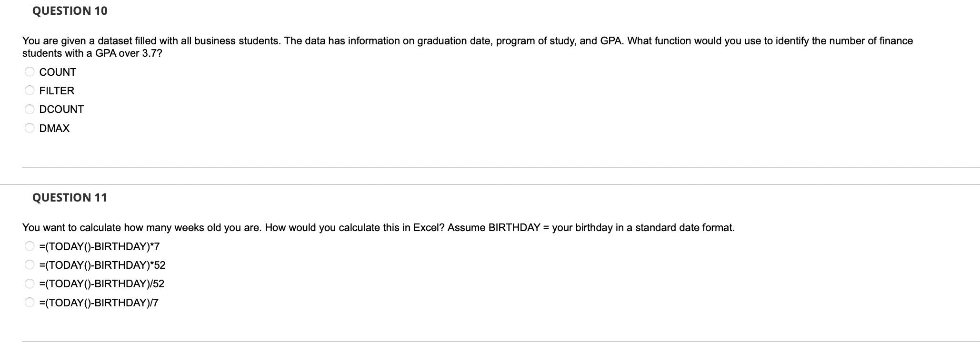Click the Question 11 prompt text
Image resolution: width=980 pixels, height=344 pixels.
click(379, 227)
